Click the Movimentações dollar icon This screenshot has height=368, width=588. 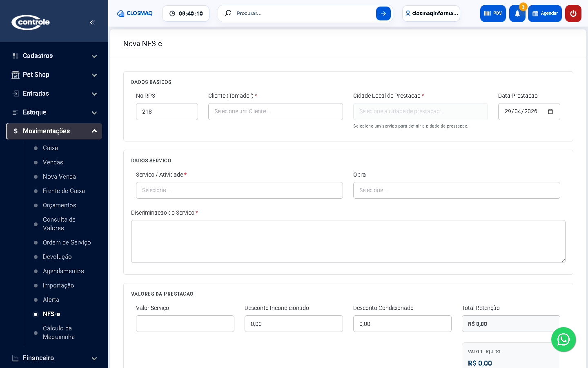pyautogui.click(x=16, y=131)
